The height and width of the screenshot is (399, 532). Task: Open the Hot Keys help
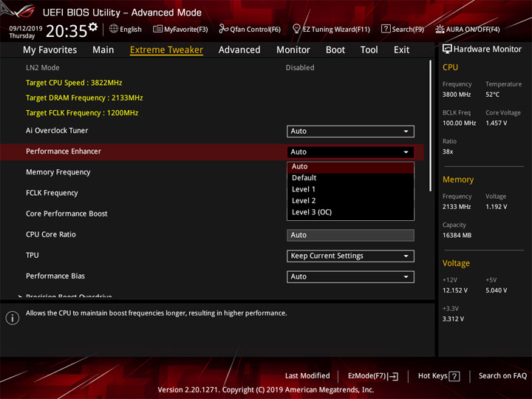click(439, 376)
